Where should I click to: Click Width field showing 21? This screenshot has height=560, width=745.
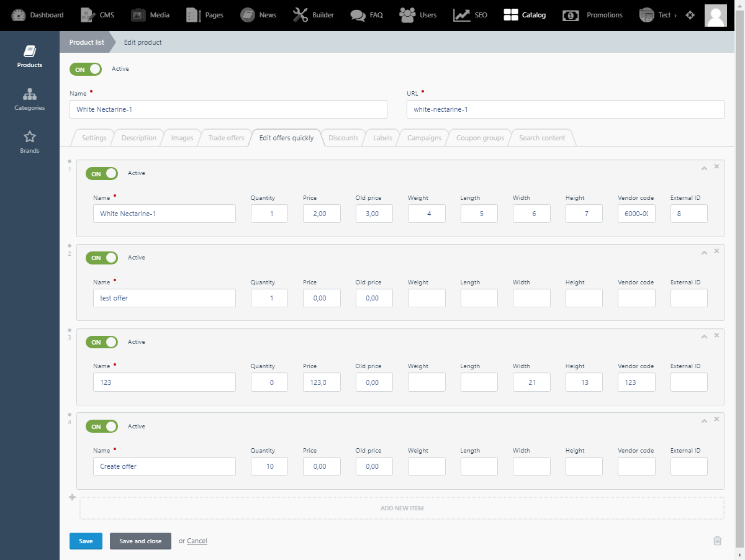coord(531,382)
